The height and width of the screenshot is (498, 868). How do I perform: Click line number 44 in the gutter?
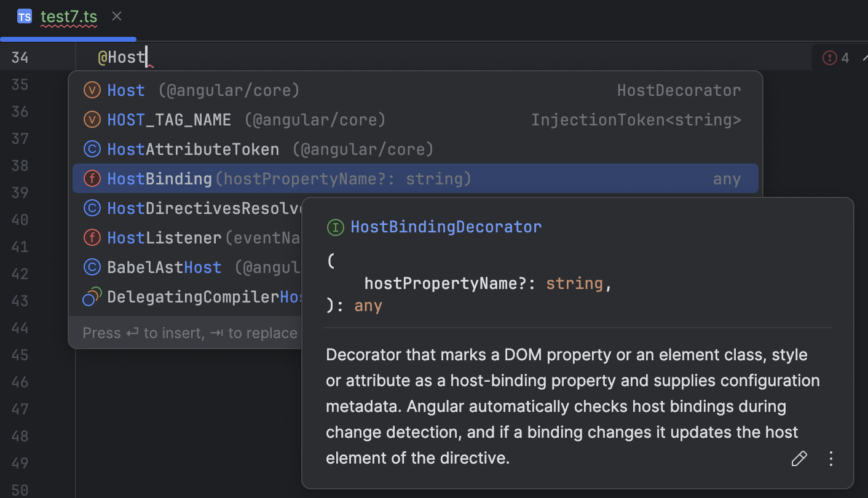coord(19,328)
